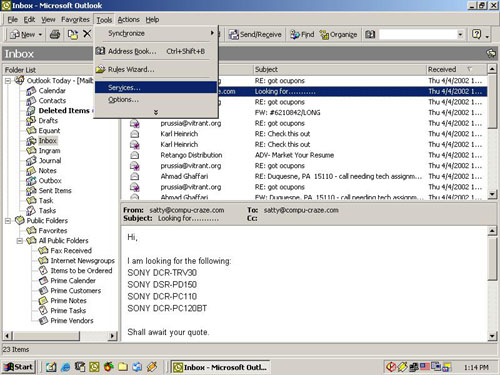The width and height of the screenshot is (500, 375).
Task: Click the Delete X toolbar icon
Action: [x=87, y=34]
